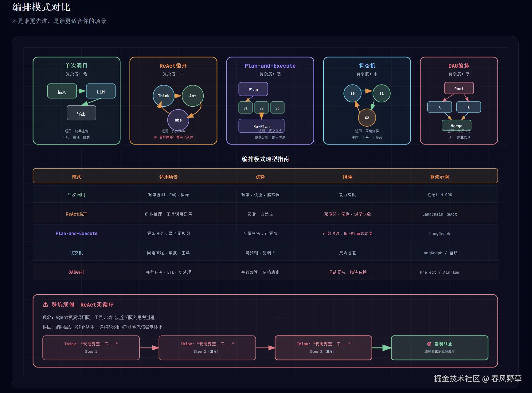The height and width of the screenshot is (393, 532).
Task: Click the ReAct循环 row label in the table
Action: pyautogui.click(x=76, y=214)
